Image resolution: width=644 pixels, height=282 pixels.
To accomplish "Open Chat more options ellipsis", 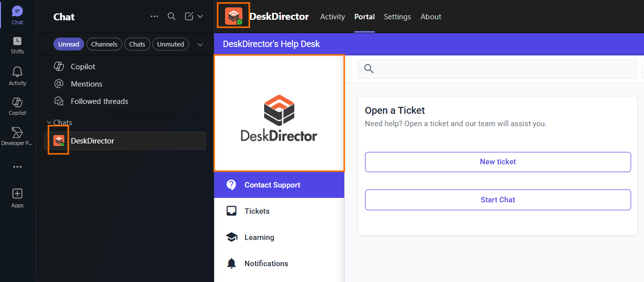I will (154, 16).
